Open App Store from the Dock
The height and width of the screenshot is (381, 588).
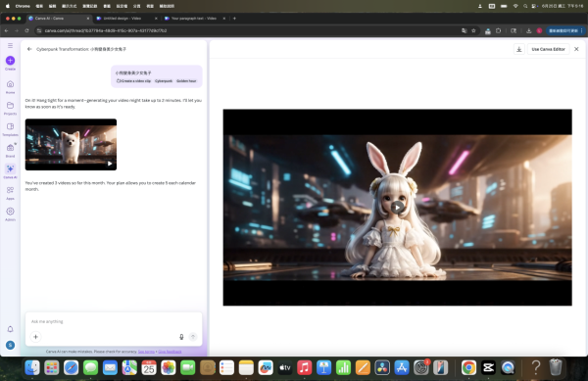pos(401,367)
